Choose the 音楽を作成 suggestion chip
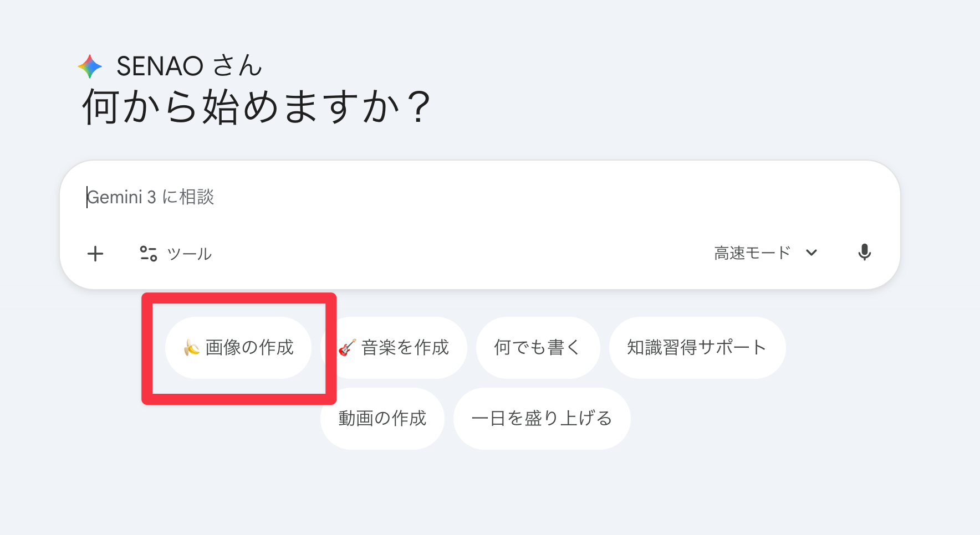This screenshot has width=980, height=535. [405, 348]
